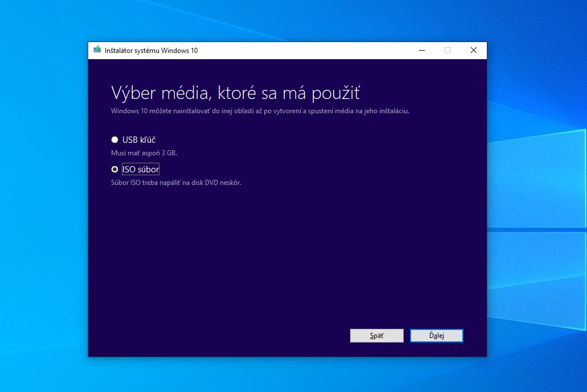Image resolution: width=587 pixels, height=392 pixels.
Task: Proceed with the Ďalej button
Action: (437, 336)
